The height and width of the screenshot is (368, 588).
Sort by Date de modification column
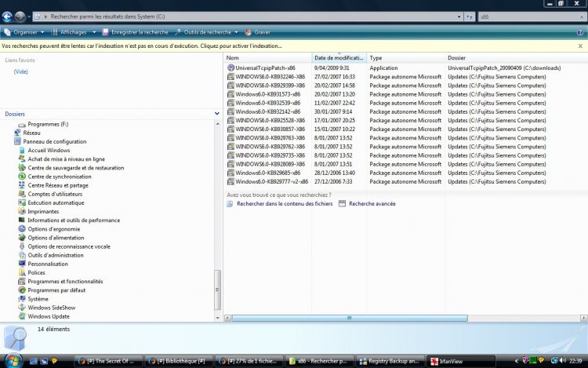(339, 58)
